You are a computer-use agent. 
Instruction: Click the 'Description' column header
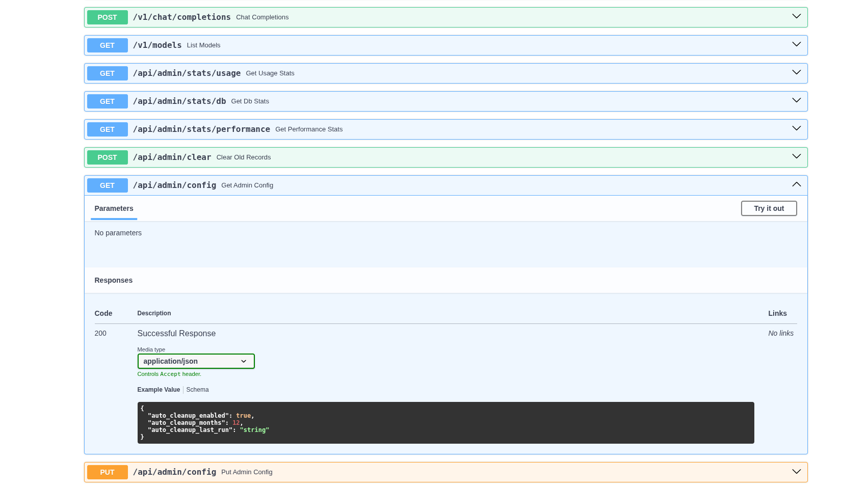pyautogui.click(x=154, y=313)
